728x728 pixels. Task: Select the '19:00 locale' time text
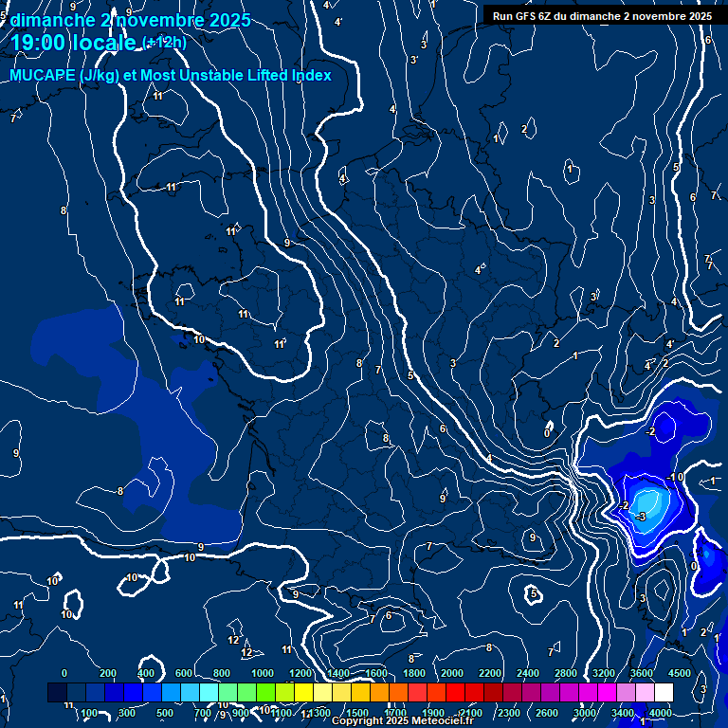point(73,43)
